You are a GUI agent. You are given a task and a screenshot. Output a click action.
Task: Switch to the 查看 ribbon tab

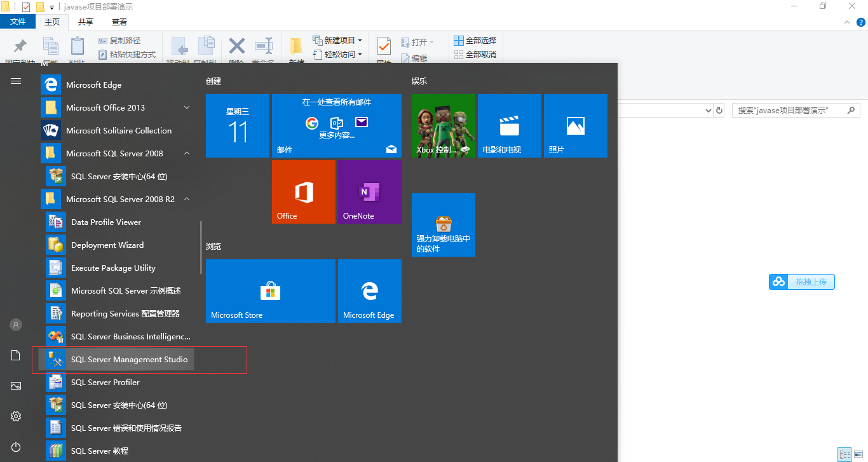(119, 22)
